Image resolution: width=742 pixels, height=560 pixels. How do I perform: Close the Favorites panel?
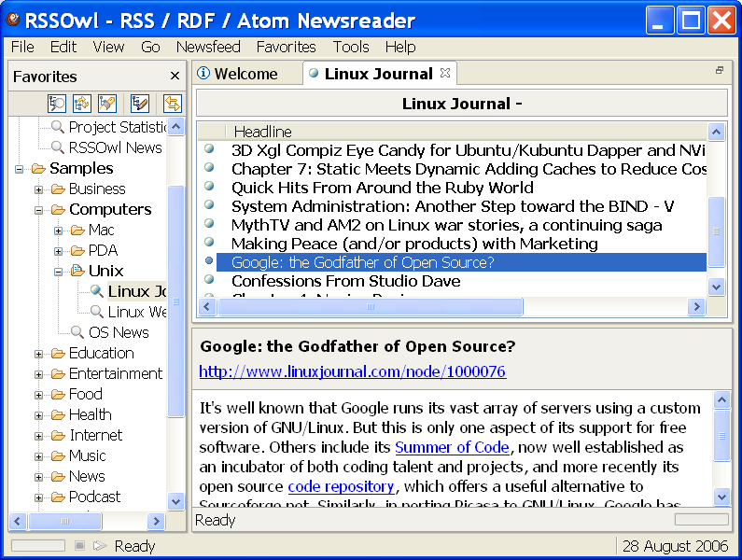pyautogui.click(x=175, y=76)
